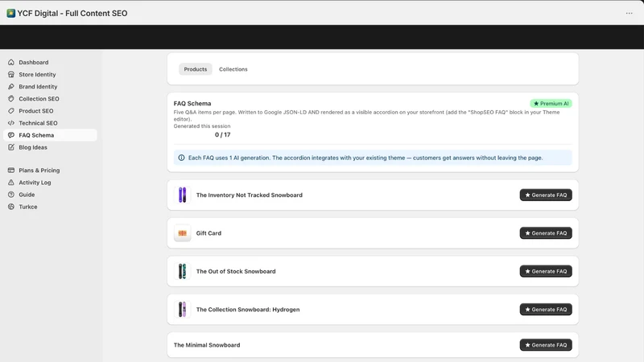The width and height of the screenshot is (644, 362).
Task: Click the 'Each FAQ uses 1 AI generation' notice text
Action: click(x=365, y=158)
